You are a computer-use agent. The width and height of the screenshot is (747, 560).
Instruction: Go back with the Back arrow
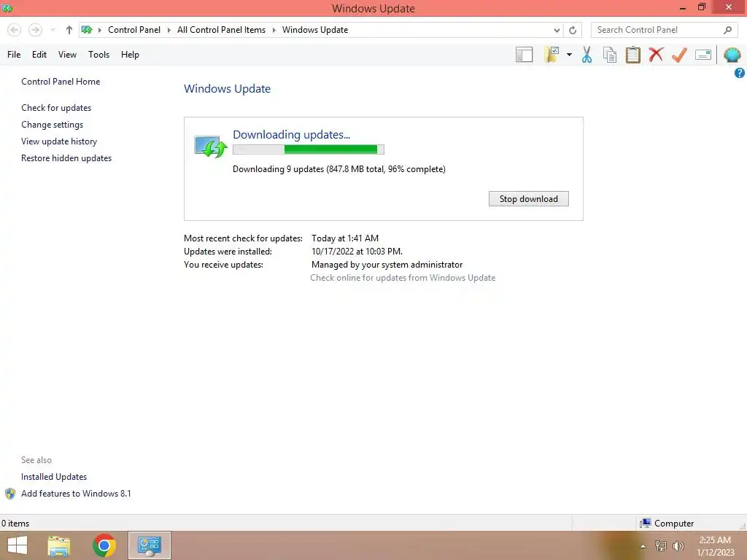(x=15, y=30)
